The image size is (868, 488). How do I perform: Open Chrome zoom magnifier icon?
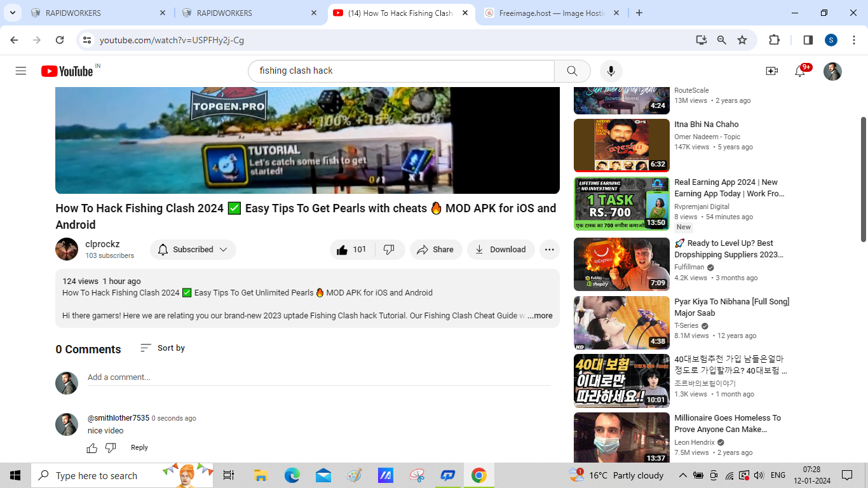(x=722, y=40)
